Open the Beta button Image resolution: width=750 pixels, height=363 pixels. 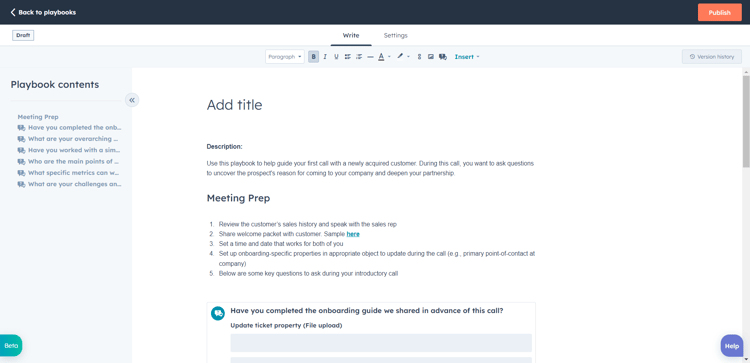click(x=11, y=345)
